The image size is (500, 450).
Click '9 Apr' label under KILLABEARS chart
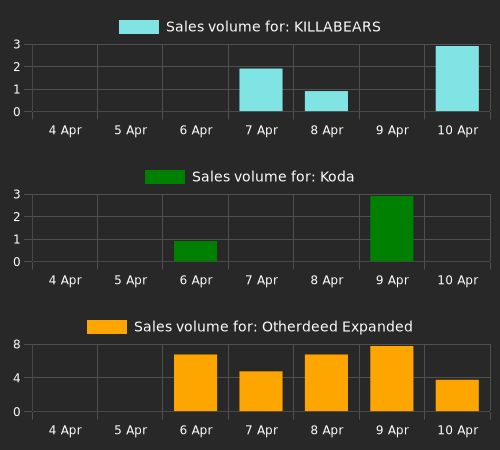392,130
